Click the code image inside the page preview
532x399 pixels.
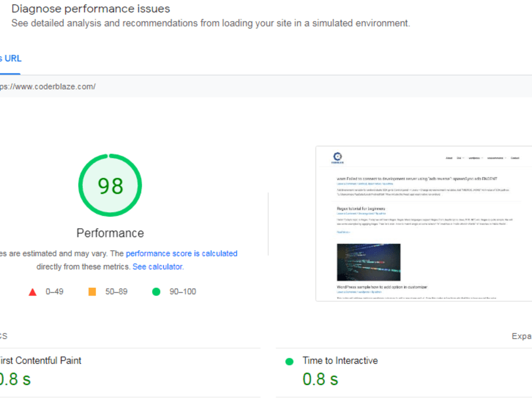point(369,262)
